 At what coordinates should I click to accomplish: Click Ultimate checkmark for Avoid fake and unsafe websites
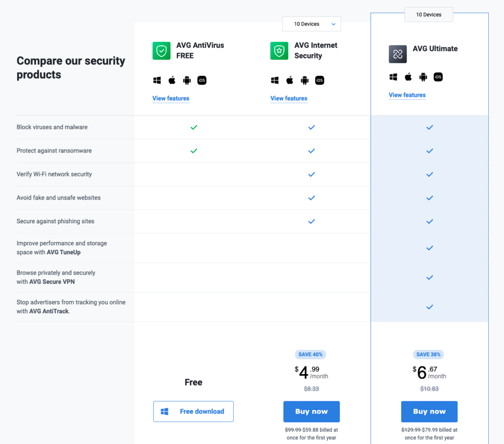[x=430, y=198]
